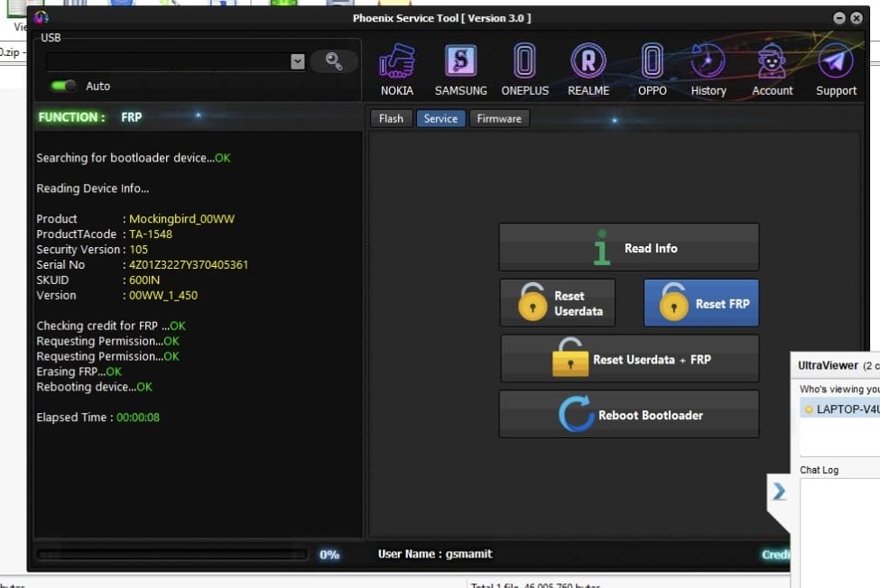Expand the USB port dropdown

(x=298, y=61)
